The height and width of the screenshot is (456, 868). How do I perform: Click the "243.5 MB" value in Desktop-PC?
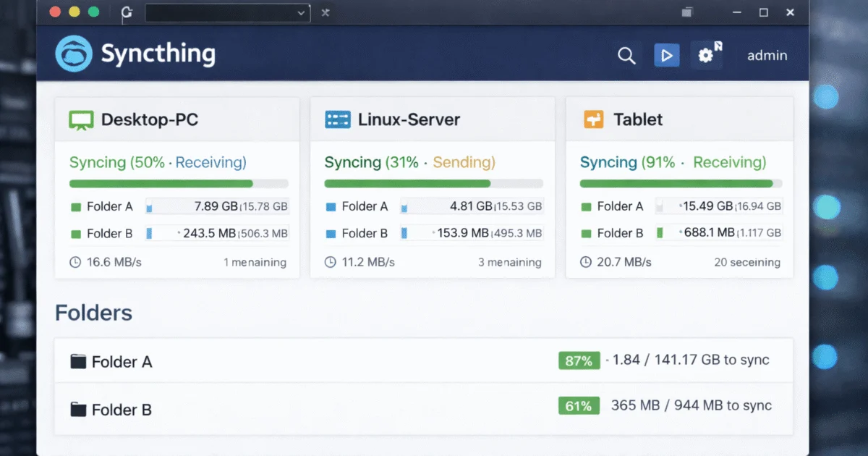pyautogui.click(x=210, y=233)
